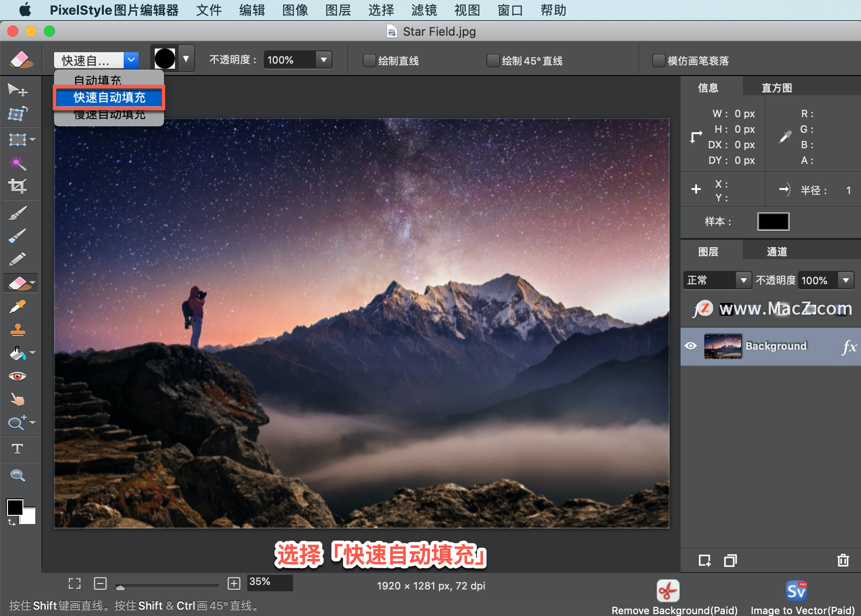Expand the marquee tool options arrow
This screenshot has width=861, height=616.
(x=33, y=139)
